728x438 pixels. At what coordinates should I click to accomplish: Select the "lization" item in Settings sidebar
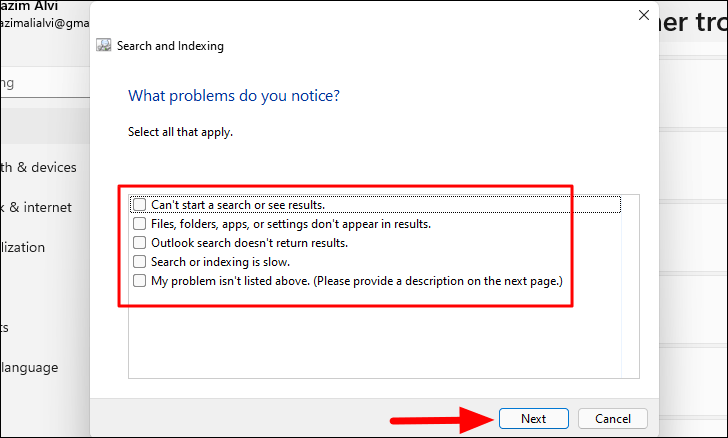click(x=23, y=247)
